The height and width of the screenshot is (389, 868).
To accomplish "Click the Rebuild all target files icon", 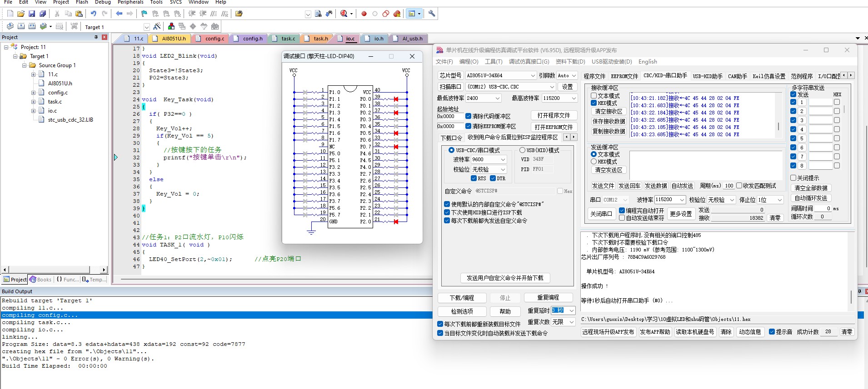I will (x=32, y=26).
